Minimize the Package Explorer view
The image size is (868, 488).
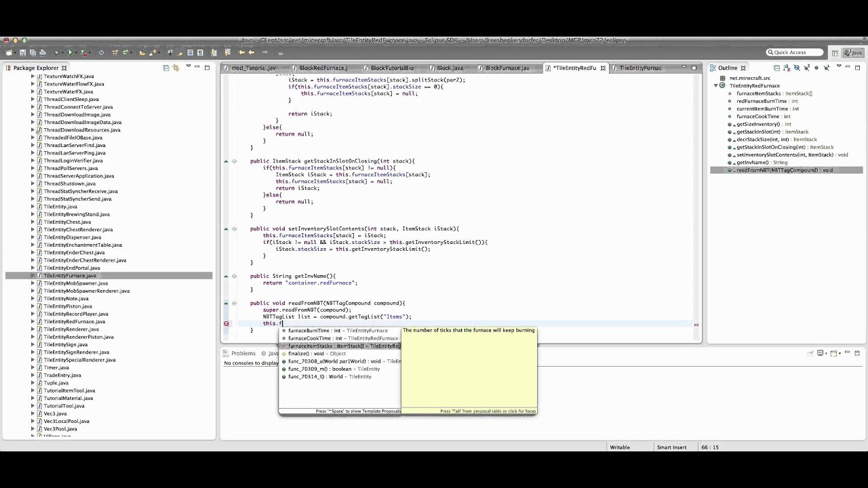(197, 67)
